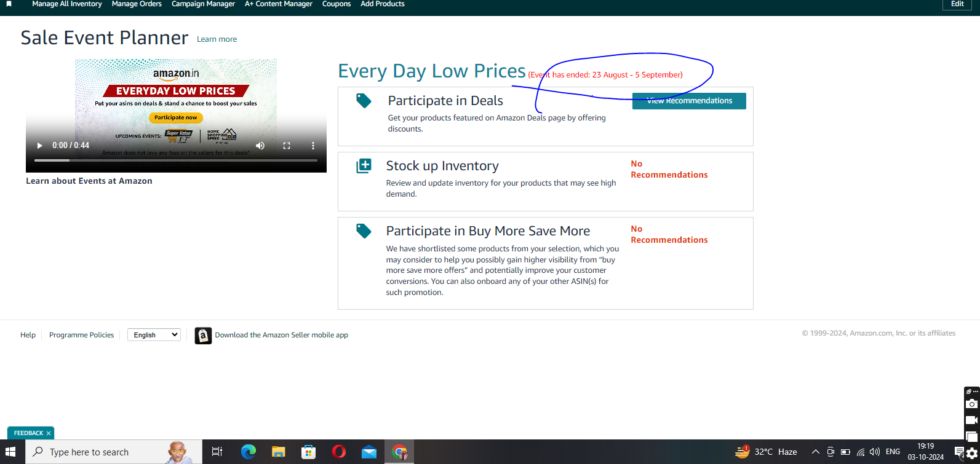This screenshot has height=464, width=980.
Task: Click the video record icon on side panel
Action: 971,420
